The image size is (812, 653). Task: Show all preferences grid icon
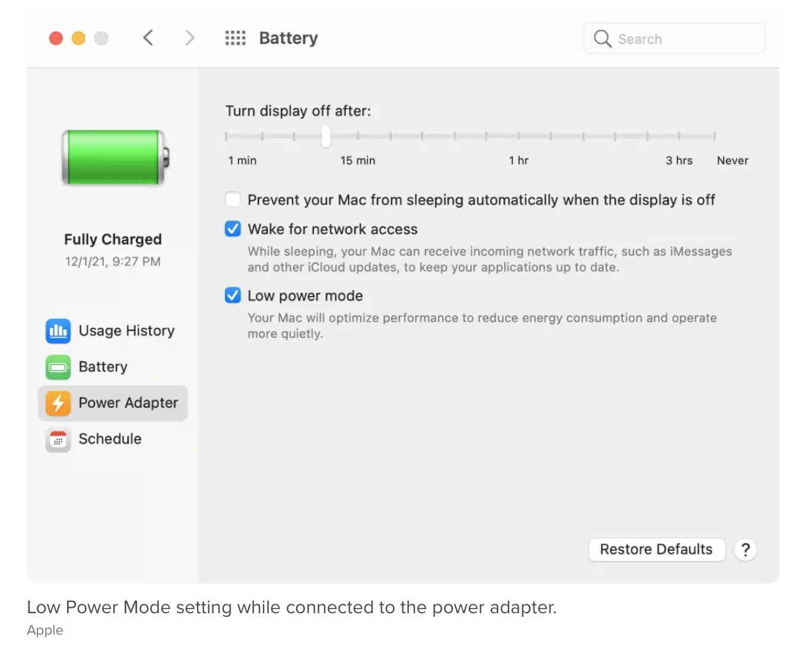235,39
